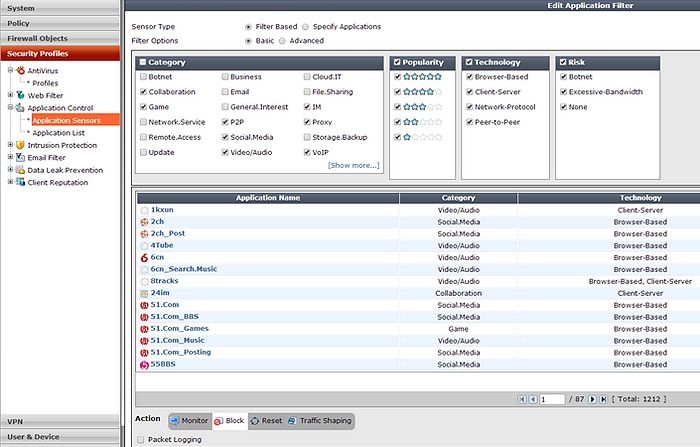Select the Specify Applications radio button
Viewport: 700px width, 447px height.
305,27
